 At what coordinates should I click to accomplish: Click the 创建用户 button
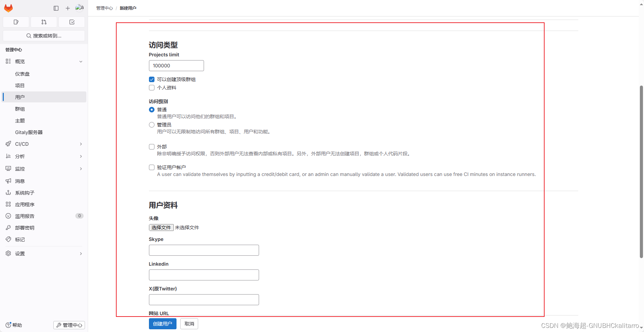[x=163, y=324]
